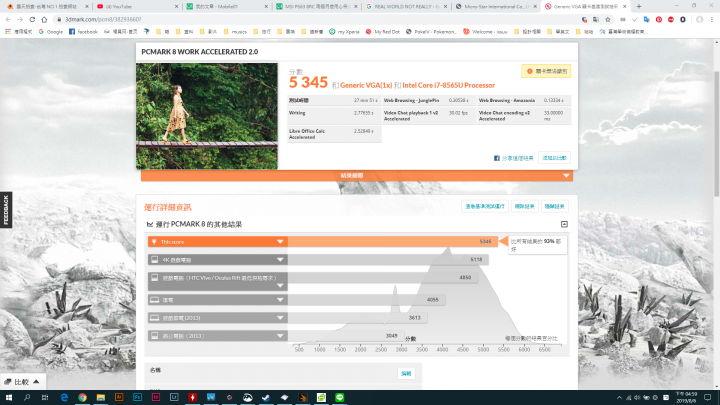Click the Generic VGA(1x) link
Viewport: 720px width, 405px height.
366,85
